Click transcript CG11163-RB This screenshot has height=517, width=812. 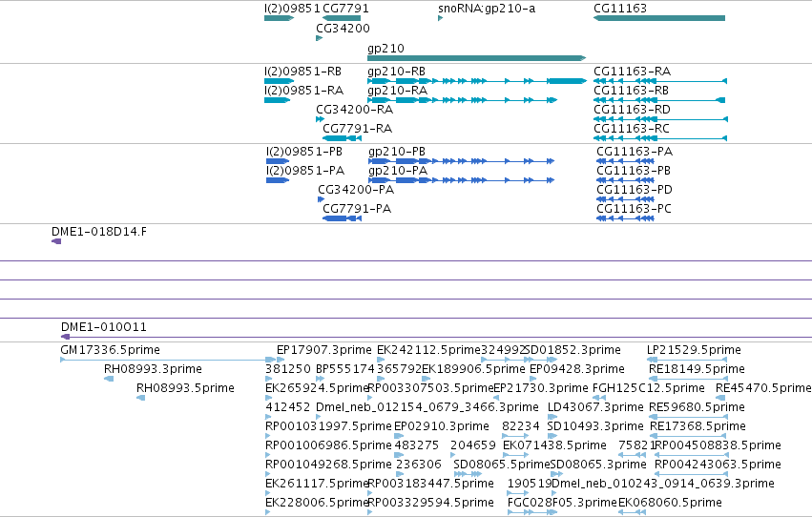point(631,91)
